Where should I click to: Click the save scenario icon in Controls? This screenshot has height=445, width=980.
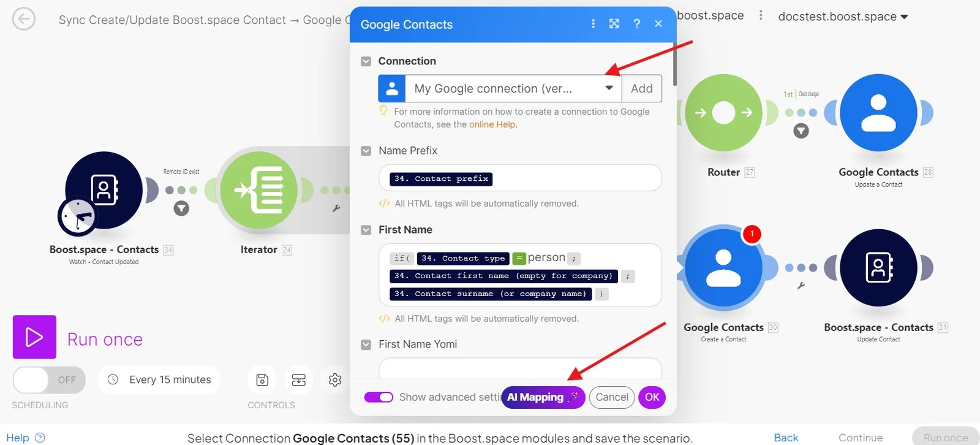pyautogui.click(x=262, y=380)
